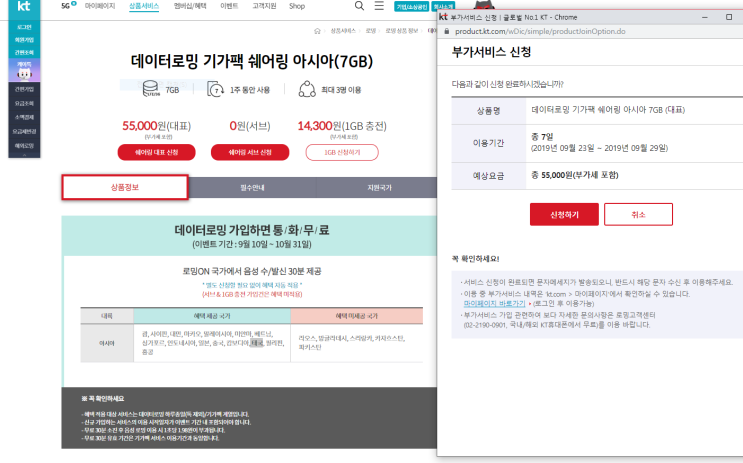Click the 1GB 신청하기 button
Image resolution: width=743 pixels, height=463 pixels.
point(342,152)
